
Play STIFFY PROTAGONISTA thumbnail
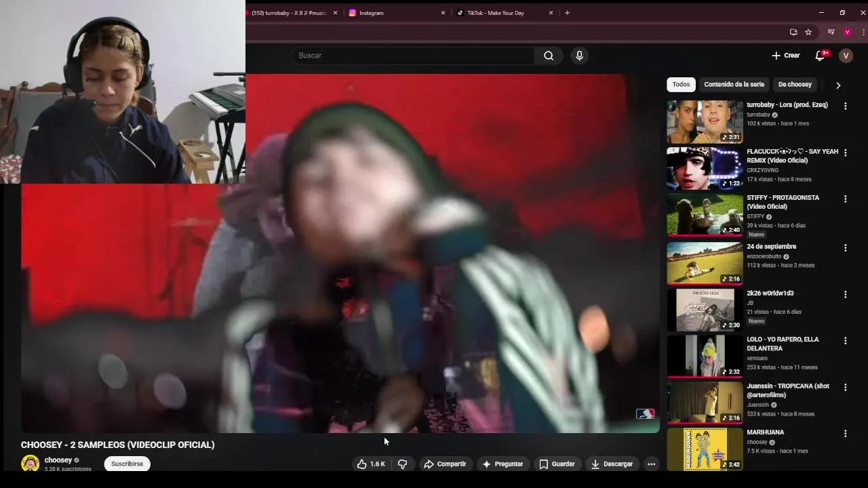point(705,215)
